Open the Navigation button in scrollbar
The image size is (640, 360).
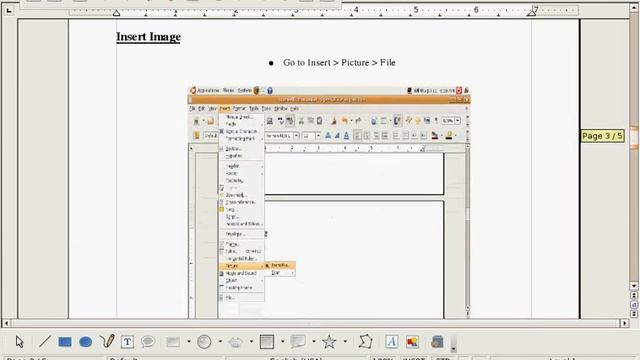pyautogui.click(x=634, y=304)
